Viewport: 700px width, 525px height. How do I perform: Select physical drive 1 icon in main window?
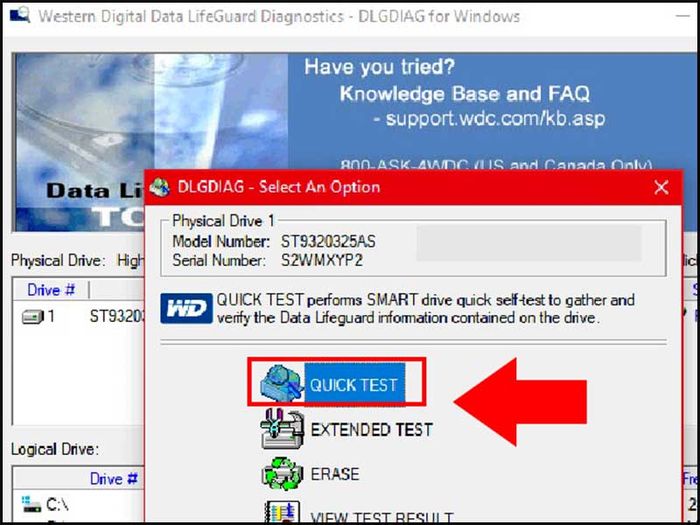32,317
